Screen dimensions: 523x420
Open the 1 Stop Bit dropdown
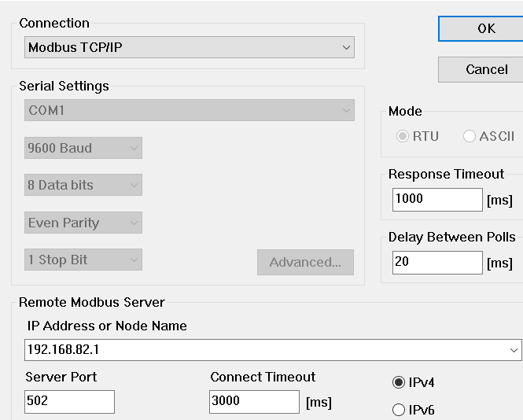click(x=83, y=260)
